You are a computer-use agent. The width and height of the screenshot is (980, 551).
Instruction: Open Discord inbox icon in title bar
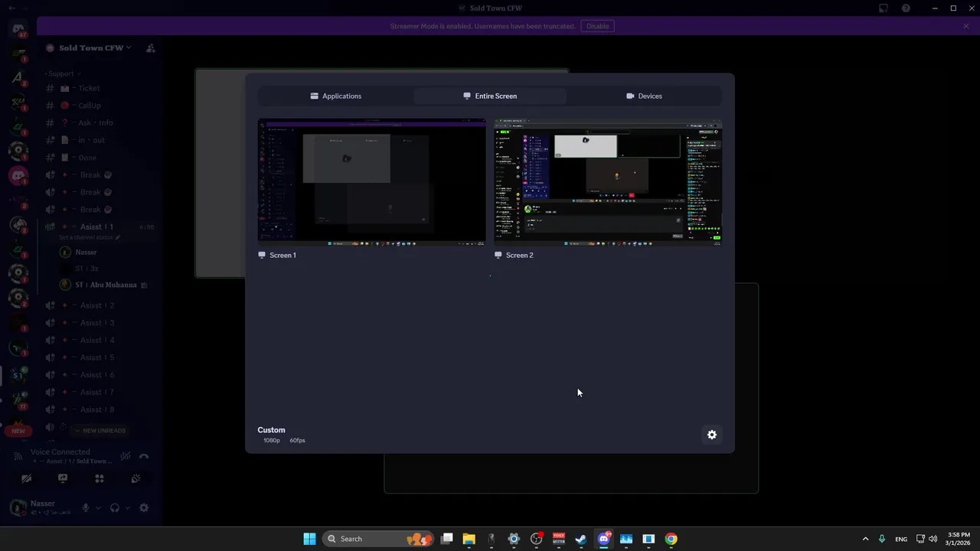pos(884,8)
